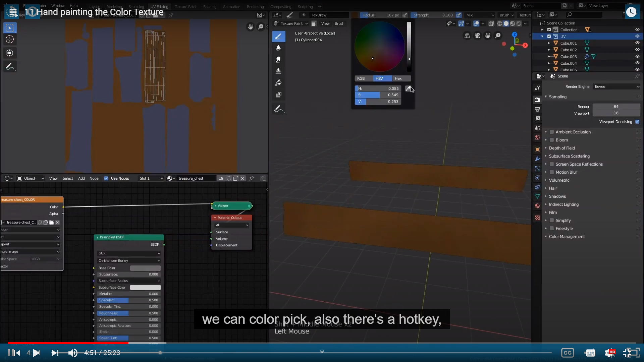The image size is (644, 362).
Task: Select the Fill bucket tool
Action: click(278, 83)
